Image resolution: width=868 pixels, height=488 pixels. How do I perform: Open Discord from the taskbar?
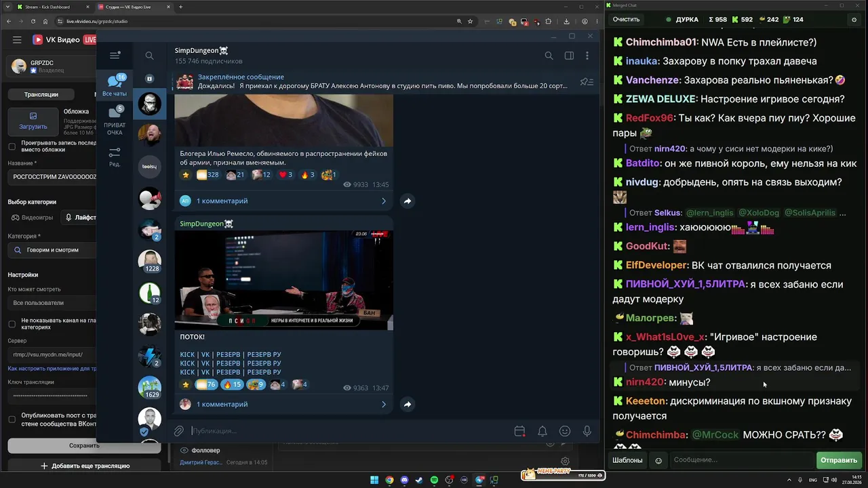pos(404,481)
